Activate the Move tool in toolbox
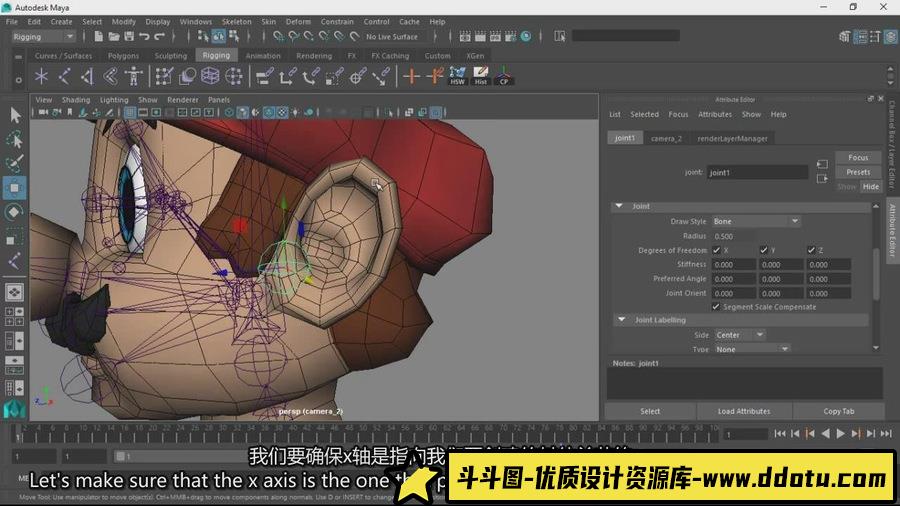This screenshot has height=506, width=900. tap(14, 188)
